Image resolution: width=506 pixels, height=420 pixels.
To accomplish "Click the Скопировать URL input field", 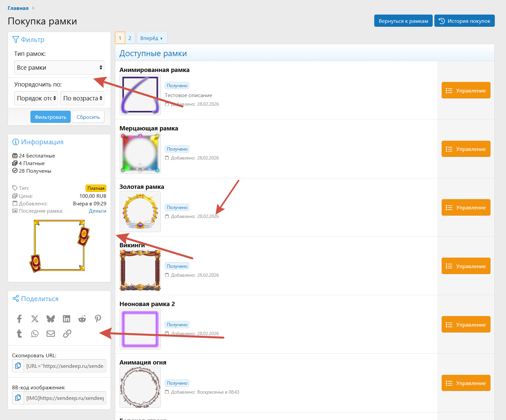I will click(x=65, y=366).
